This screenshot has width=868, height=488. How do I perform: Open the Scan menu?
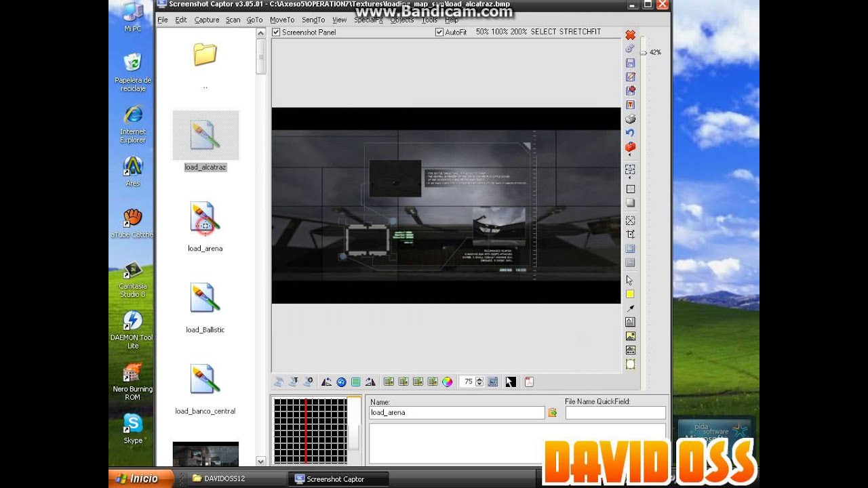pyautogui.click(x=233, y=20)
